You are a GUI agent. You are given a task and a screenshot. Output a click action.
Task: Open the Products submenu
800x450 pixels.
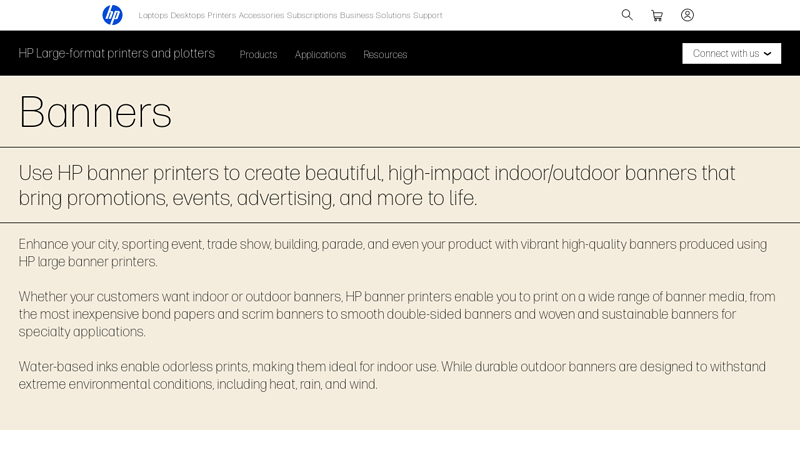point(258,55)
